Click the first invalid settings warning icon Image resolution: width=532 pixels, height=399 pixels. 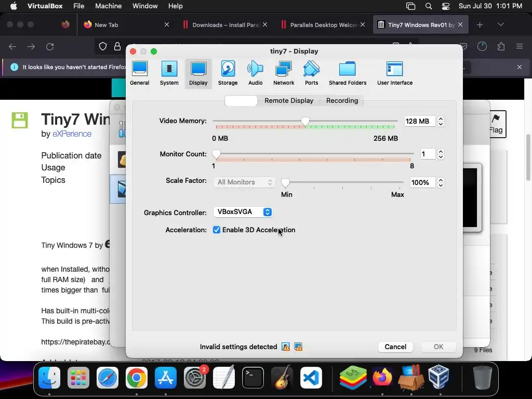coord(286,347)
